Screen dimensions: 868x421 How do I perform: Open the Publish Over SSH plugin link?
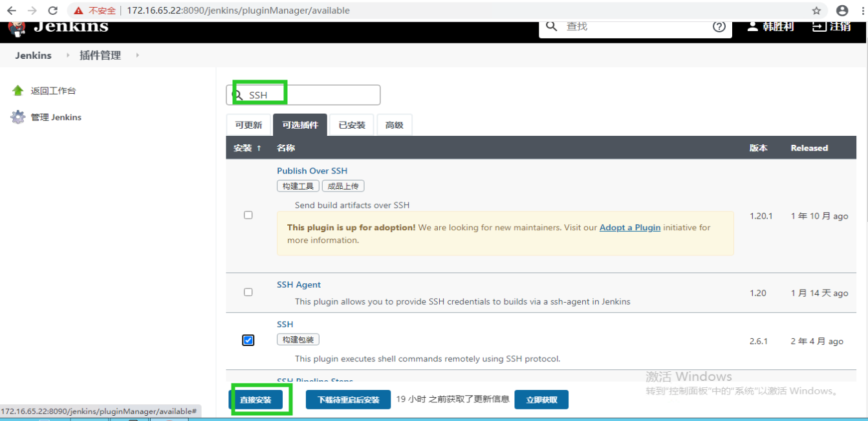click(x=312, y=171)
